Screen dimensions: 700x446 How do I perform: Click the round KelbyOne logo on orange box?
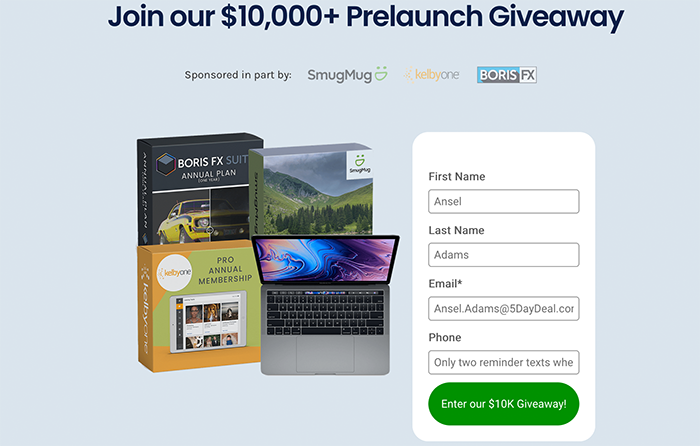(175, 272)
